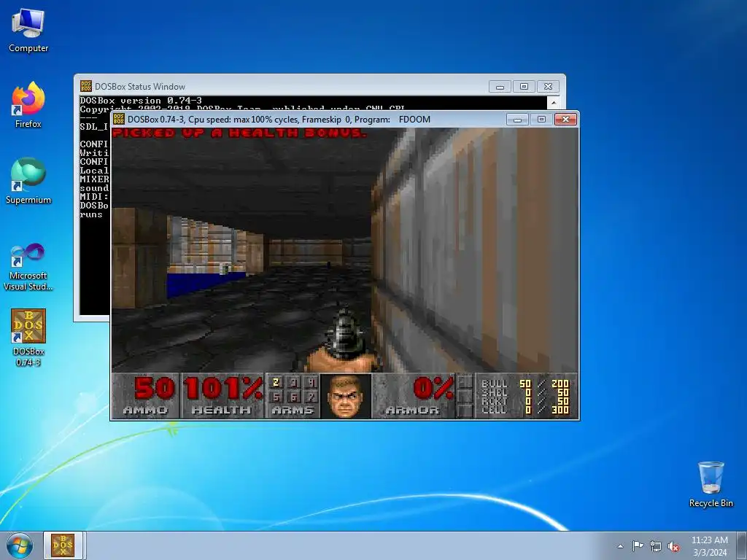Click the pistol weapon sprite
The height and width of the screenshot is (560, 747).
click(x=344, y=339)
